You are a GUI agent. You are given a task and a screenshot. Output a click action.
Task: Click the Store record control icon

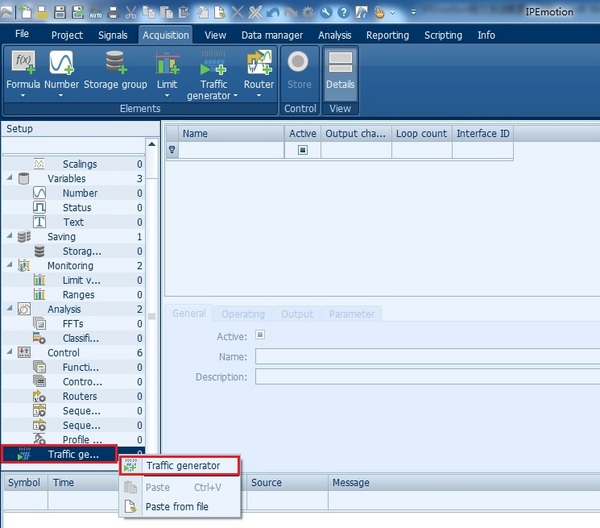[x=298, y=62]
